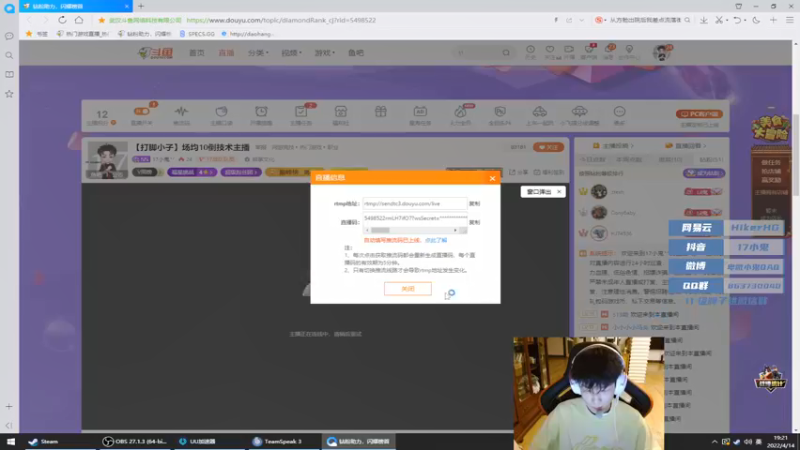Image resolution: width=800 pixels, height=450 pixels.
Task: Click the UFO icon in anchor toolbar
Action: coord(580,111)
